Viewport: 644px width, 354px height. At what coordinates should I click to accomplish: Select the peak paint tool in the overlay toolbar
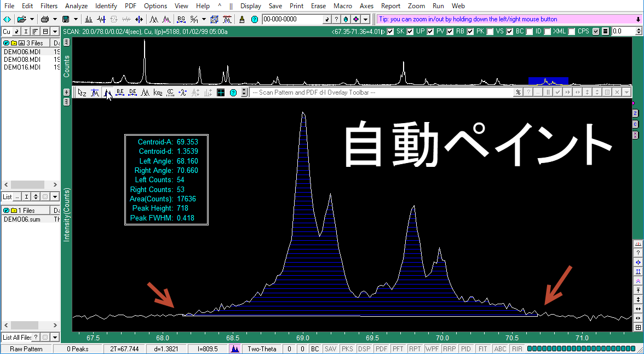coord(107,92)
